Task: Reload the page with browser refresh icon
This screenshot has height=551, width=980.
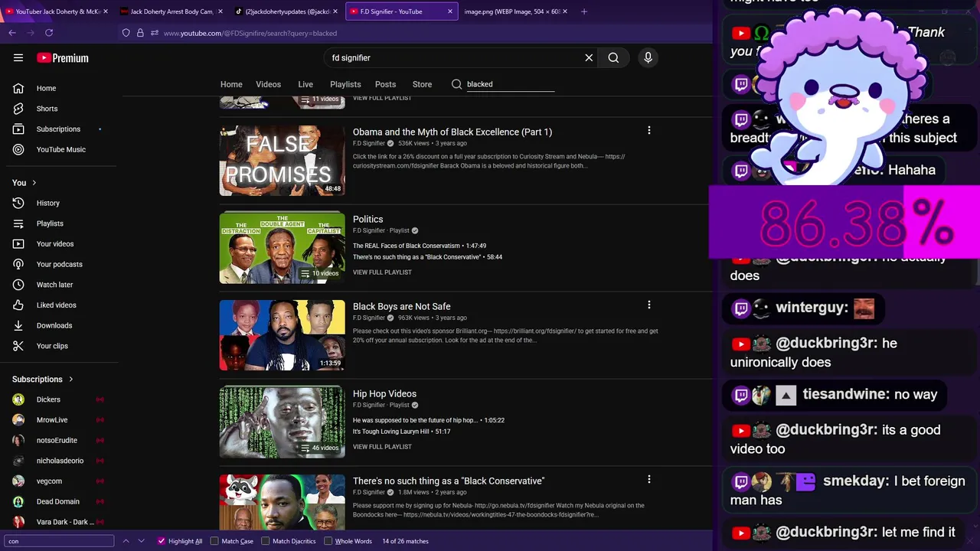Action: (x=49, y=33)
